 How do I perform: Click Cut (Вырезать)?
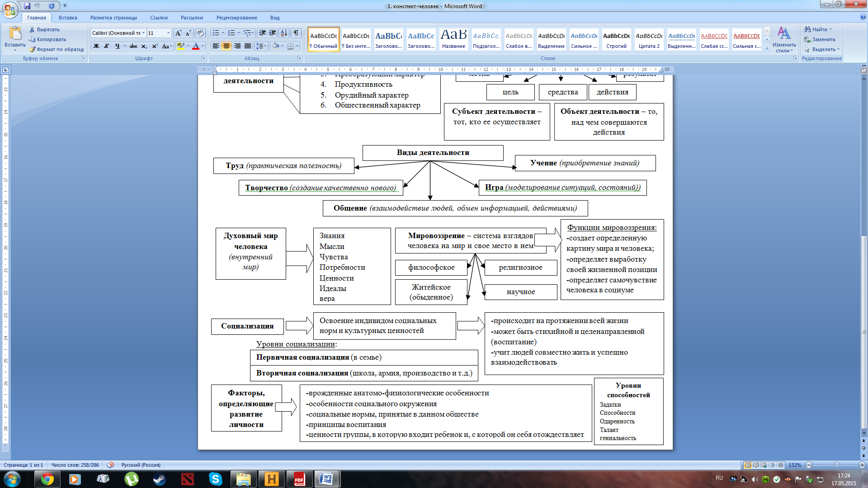tap(44, 29)
